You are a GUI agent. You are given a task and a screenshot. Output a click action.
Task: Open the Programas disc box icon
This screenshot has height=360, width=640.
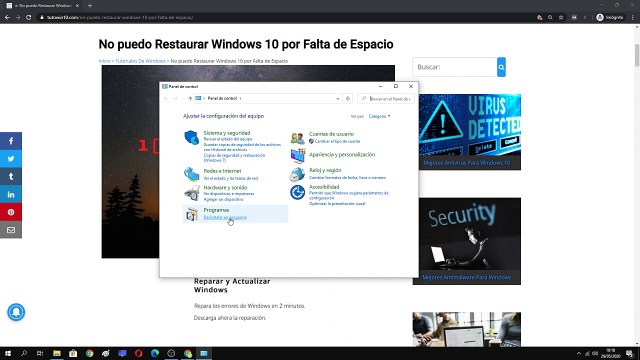(191, 214)
